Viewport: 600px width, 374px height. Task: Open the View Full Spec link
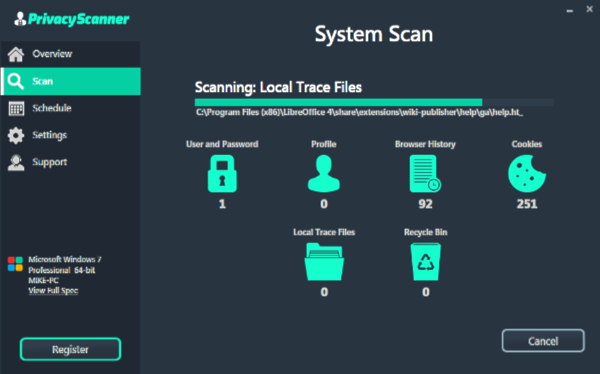53,291
